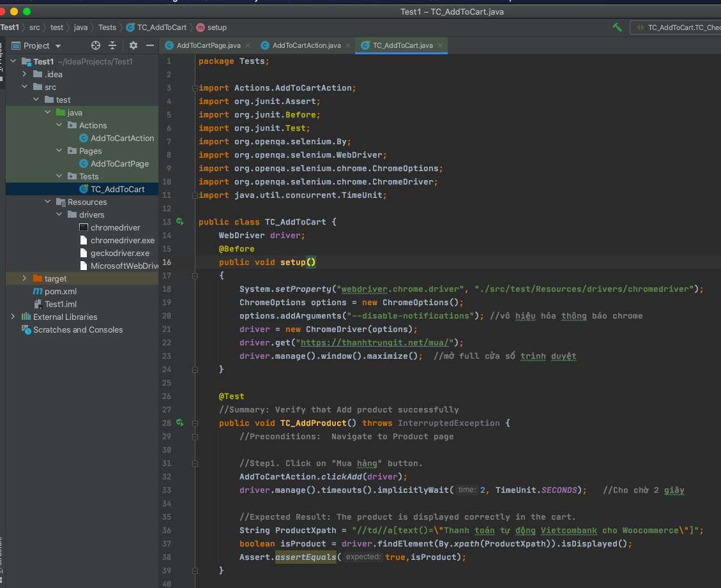This screenshot has width=721, height=588.
Task: Hide the Project tool window
Action: click(x=150, y=45)
